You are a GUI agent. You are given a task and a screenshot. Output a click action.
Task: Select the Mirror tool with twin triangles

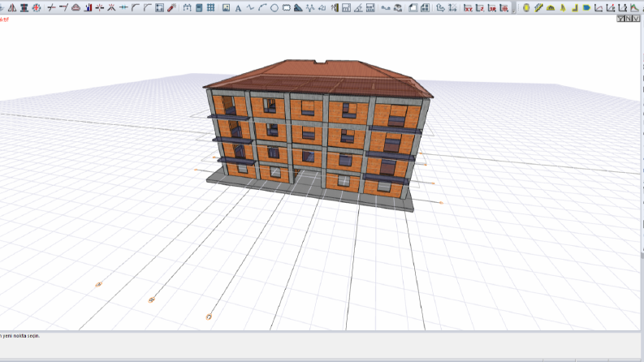pos(12,7)
